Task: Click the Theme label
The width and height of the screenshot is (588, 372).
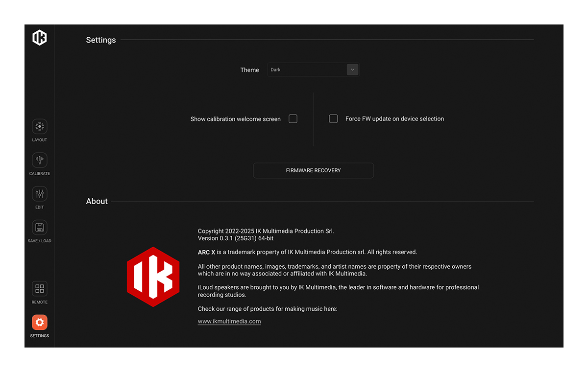Action: click(249, 70)
